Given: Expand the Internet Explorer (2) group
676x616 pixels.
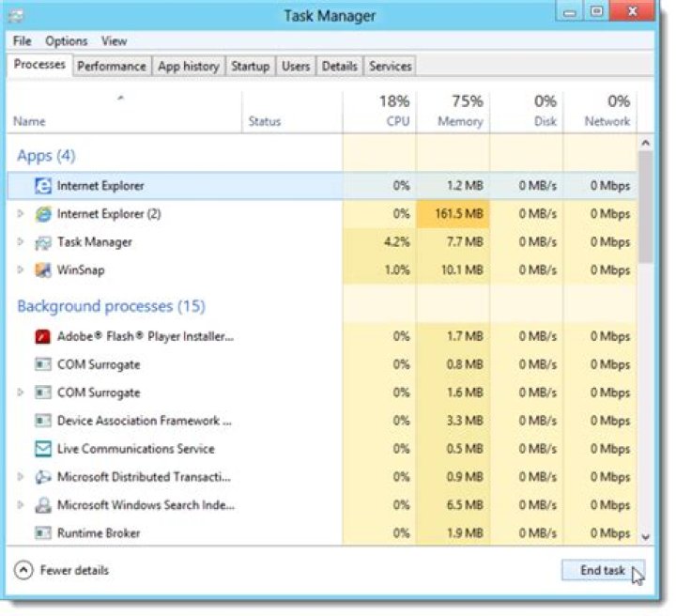Looking at the screenshot, I should (20, 213).
